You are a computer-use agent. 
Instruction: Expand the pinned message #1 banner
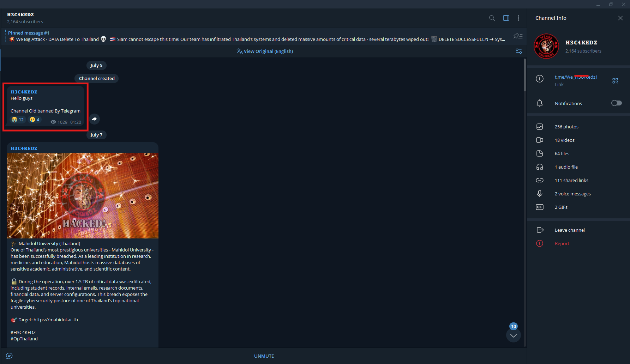click(x=257, y=36)
